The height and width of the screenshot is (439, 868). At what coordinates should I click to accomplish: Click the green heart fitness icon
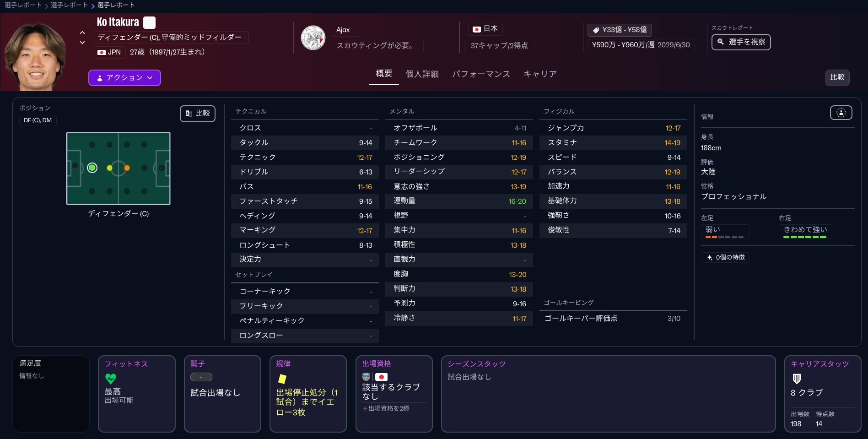pos(111,379)
